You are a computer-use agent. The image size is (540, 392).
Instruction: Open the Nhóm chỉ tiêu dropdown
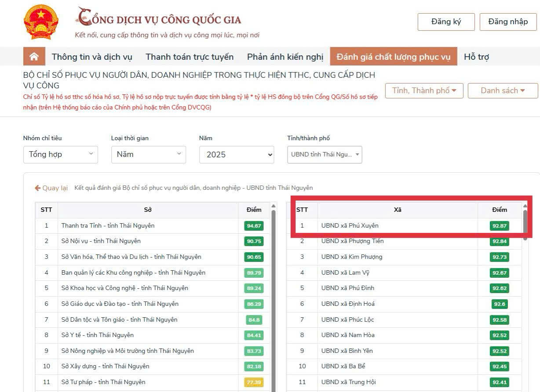61,154
